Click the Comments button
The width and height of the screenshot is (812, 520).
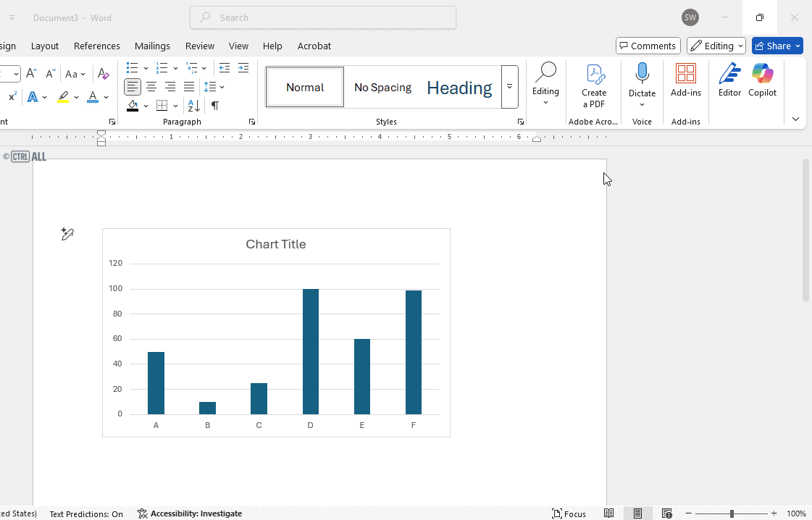click(x=648, y=45)
